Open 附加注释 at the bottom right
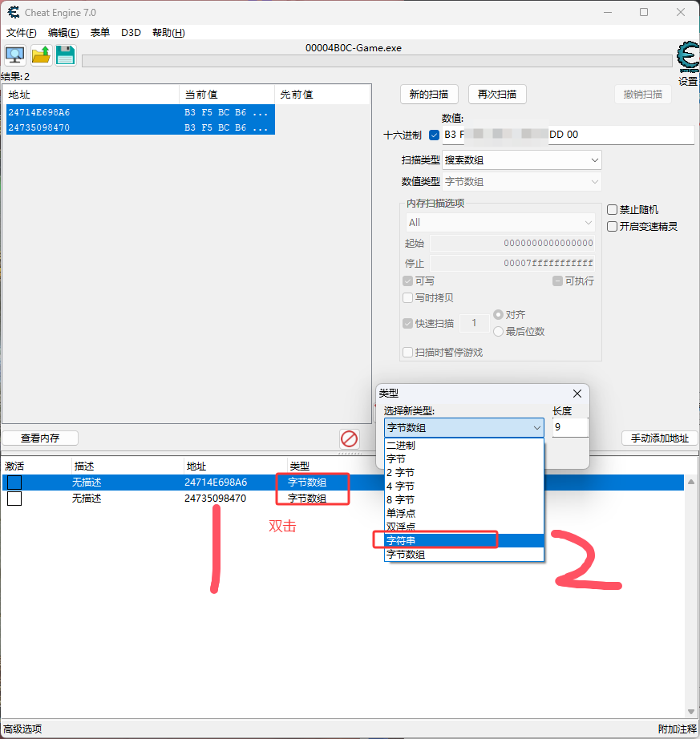The height and width of the screenshot is (739, 700). click(677, 729)
